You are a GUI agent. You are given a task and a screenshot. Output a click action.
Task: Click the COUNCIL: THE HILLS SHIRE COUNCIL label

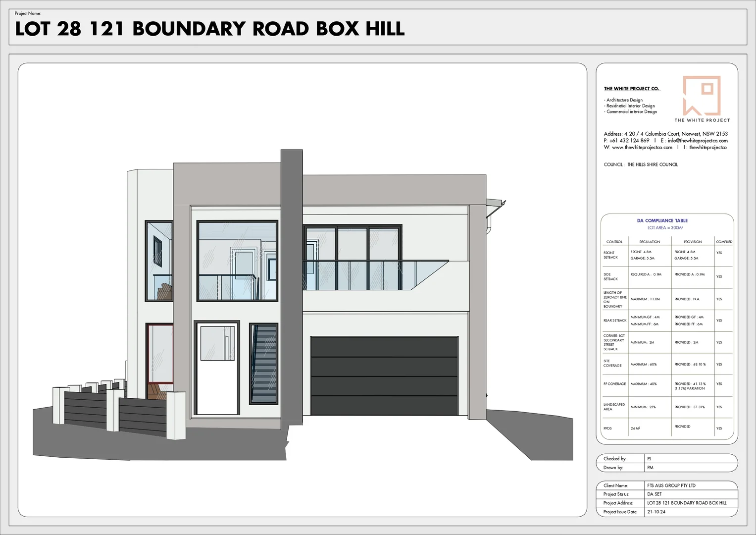point(641,164)
